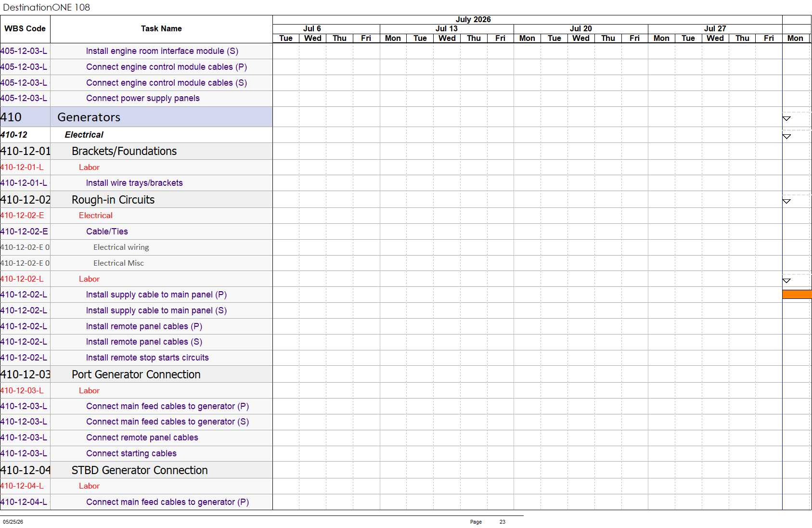Select the Labor row under 410-12-01
This screenshot has height=528, width=812.
[x=136, y=167]
